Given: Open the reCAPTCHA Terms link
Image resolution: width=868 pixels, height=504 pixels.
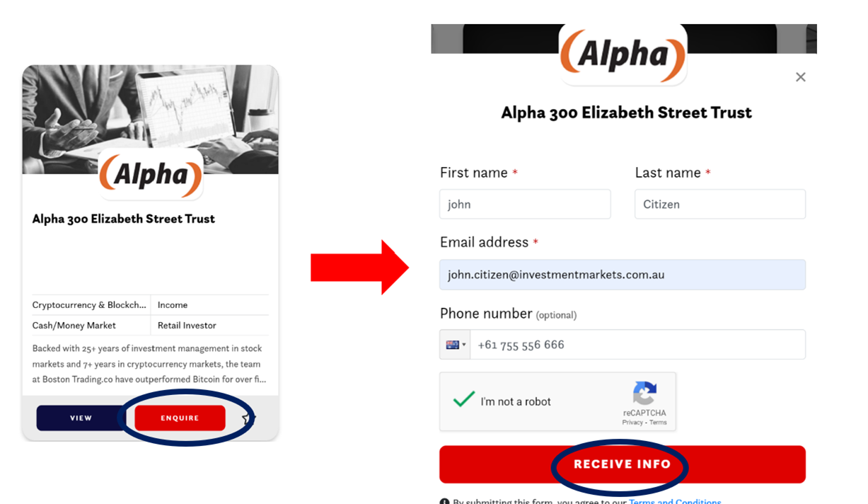Looking at the screenshot, I should [658, 423].
